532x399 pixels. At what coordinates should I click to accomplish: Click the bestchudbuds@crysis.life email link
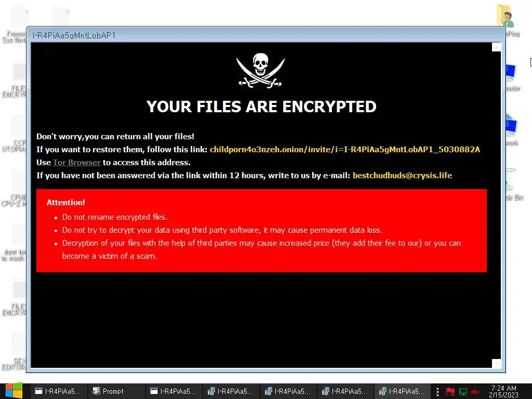403,176
